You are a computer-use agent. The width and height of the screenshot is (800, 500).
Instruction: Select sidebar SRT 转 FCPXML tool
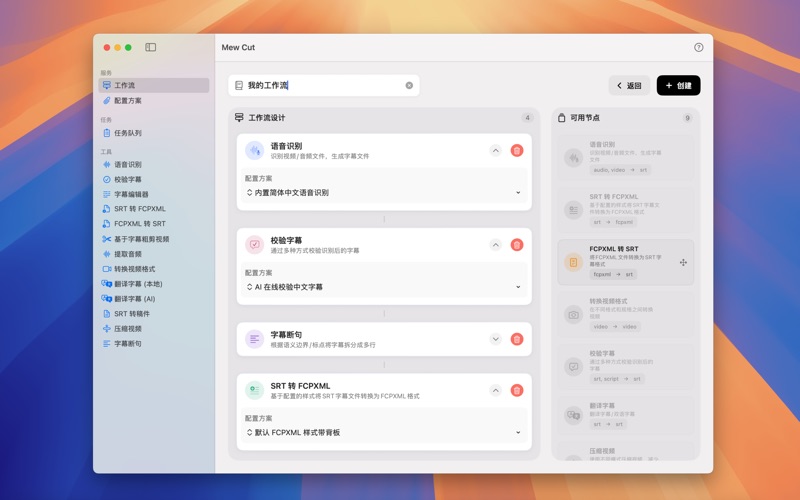pos(154,209)
